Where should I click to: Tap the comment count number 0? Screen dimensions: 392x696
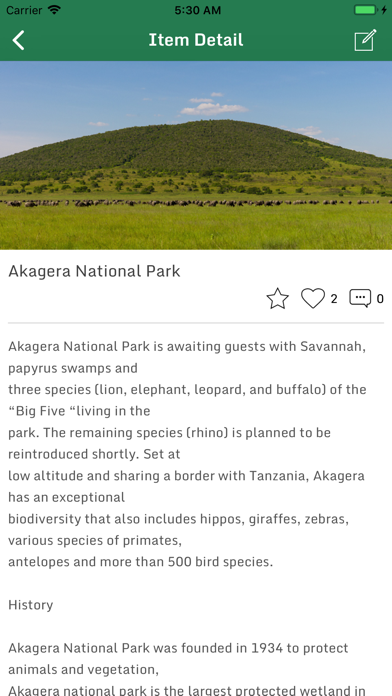click(x=380, y=299)
